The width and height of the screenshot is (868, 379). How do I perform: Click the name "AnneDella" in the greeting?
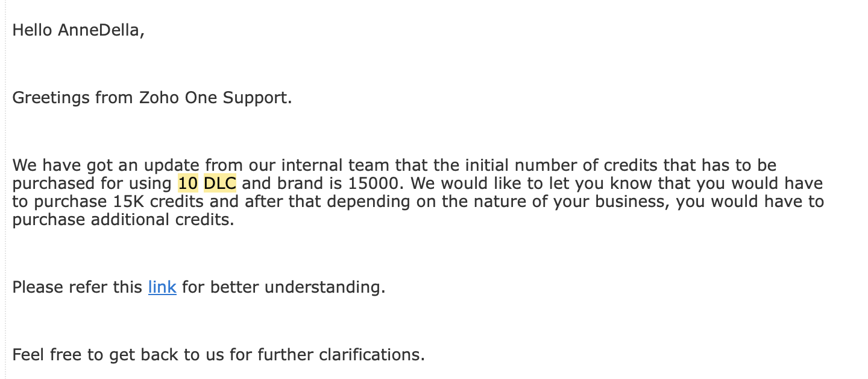coord(99,30)
